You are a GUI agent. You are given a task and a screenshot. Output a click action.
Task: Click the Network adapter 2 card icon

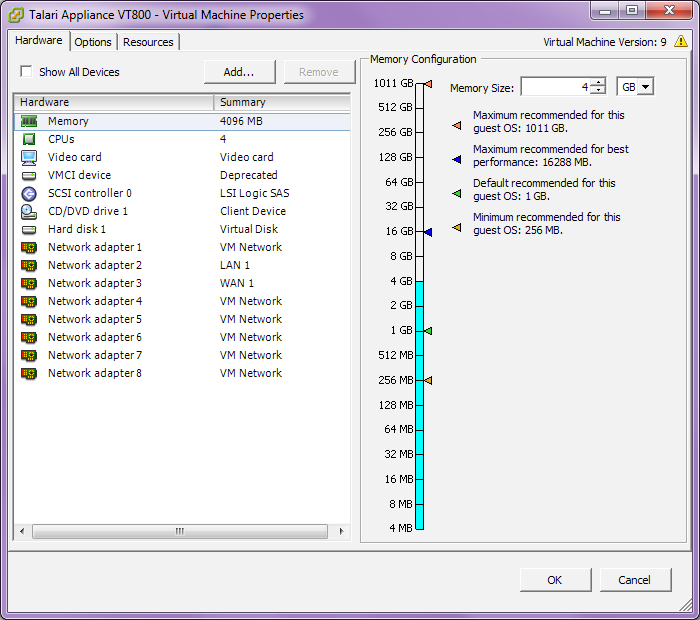29,266
